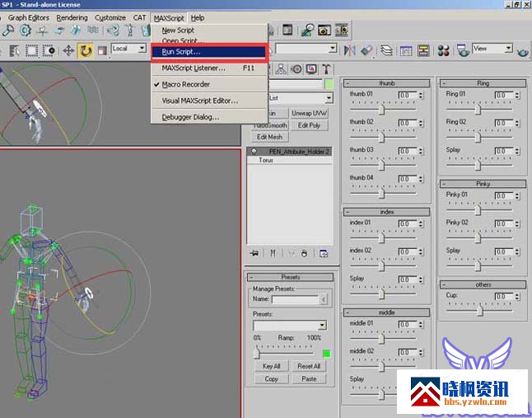Open MAXScript Listener menu item
Image resolution: width=532 pixels, height=418 pixels.
(x=209, y=68)
